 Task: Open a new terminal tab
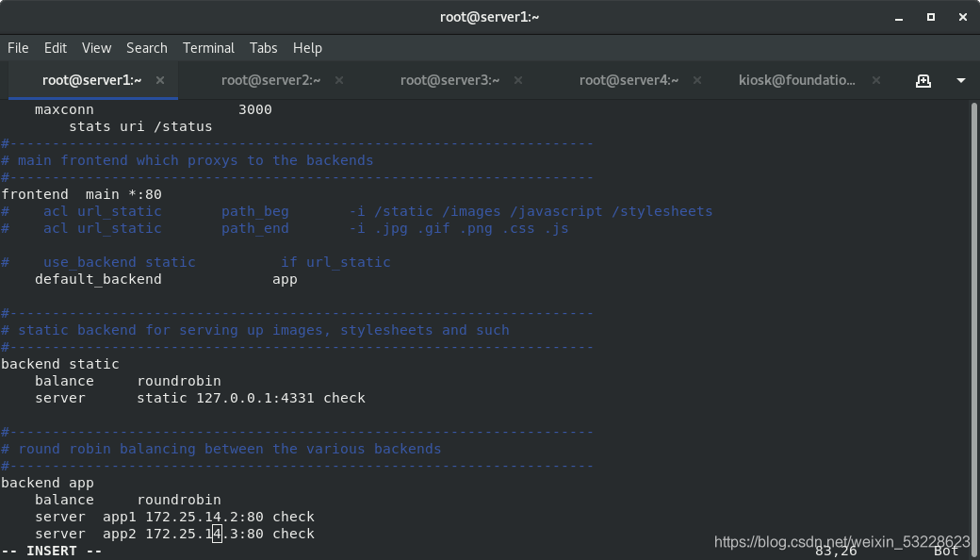point(923,81)
